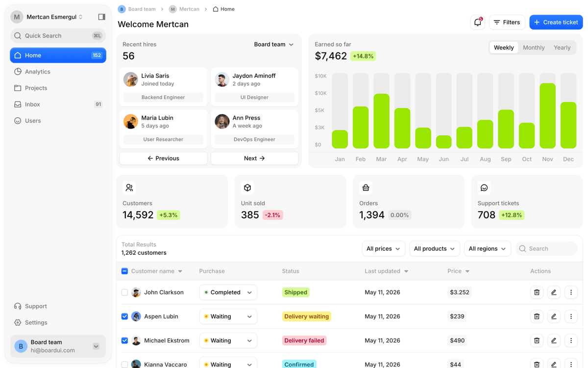Image resolution: width=588 pixels, height=368 pixels.
Task: Delete the Aspen Lubin row
Action: (x=537, y=316)
